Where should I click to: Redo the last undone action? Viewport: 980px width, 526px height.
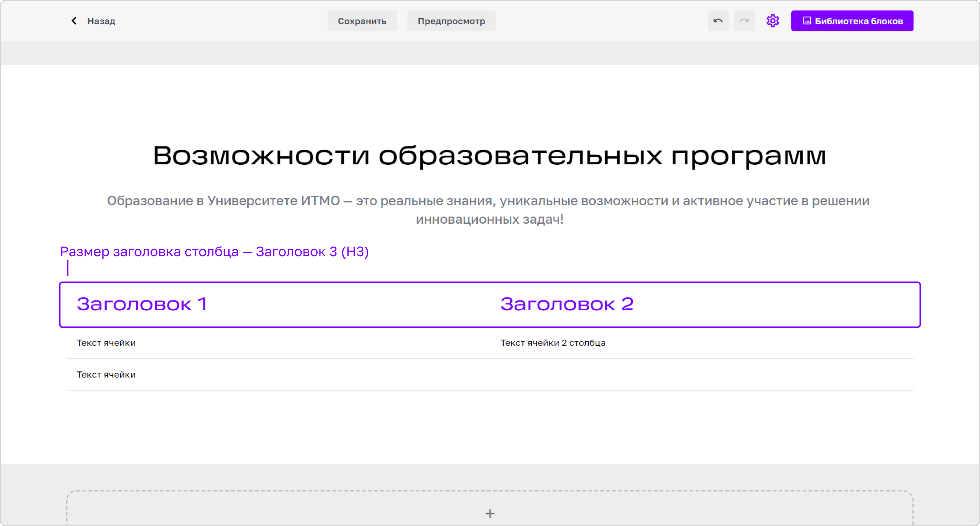point(744,21)
